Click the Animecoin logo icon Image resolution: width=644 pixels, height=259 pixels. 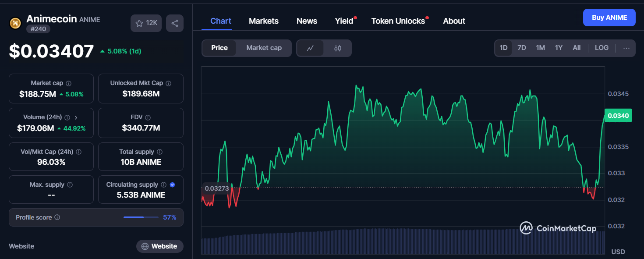tap(15, 23)
